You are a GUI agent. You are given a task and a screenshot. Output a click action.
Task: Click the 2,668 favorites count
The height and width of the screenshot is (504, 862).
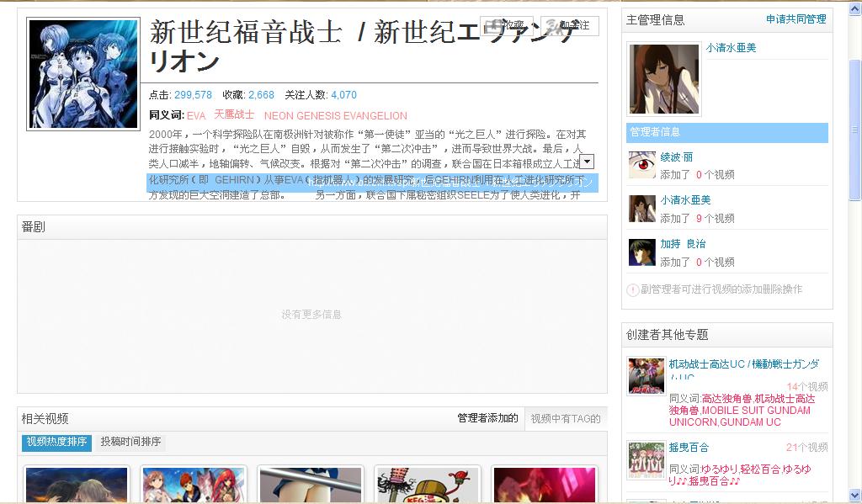coord(261,95)
